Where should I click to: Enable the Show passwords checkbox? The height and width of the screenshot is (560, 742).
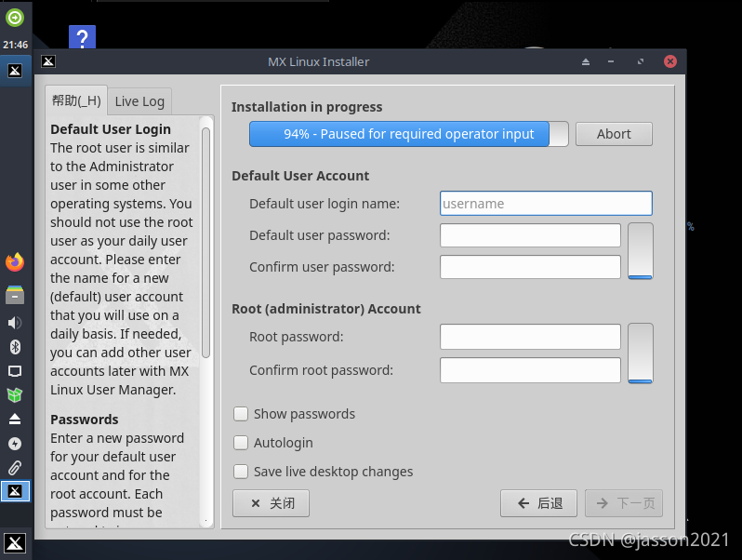pos(241,414)
